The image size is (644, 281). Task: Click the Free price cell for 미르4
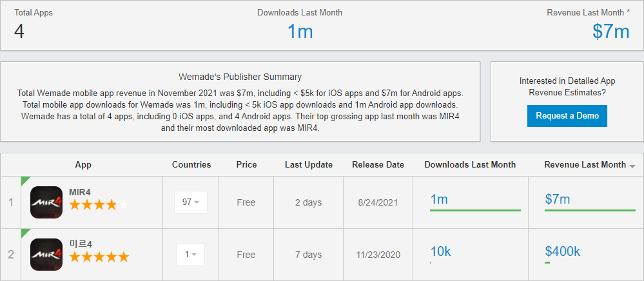click(246, 255)
